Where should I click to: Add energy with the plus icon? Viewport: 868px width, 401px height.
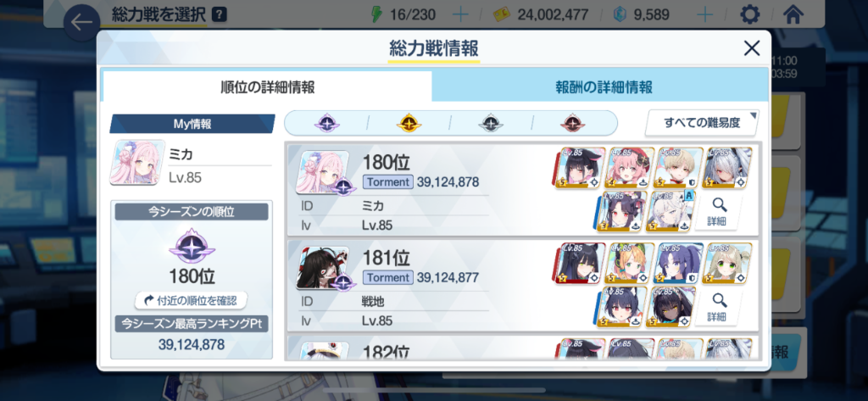coord(460,14)
